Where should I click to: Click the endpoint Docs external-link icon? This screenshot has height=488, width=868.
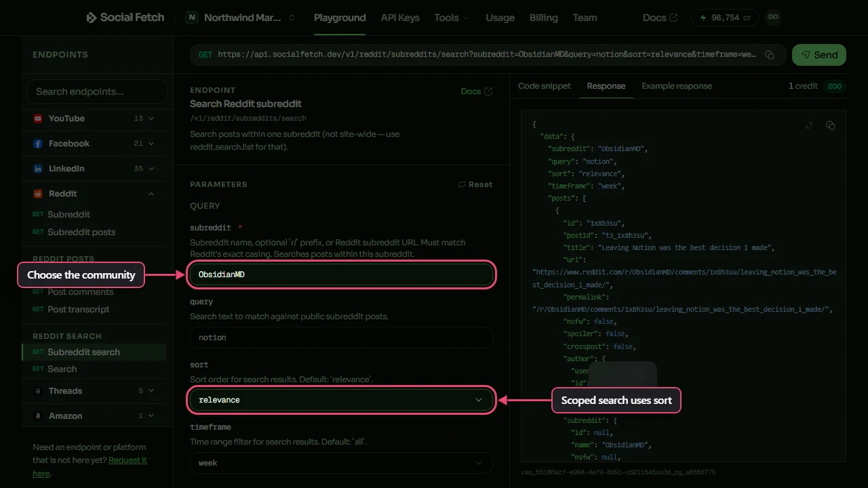point(488,91)
